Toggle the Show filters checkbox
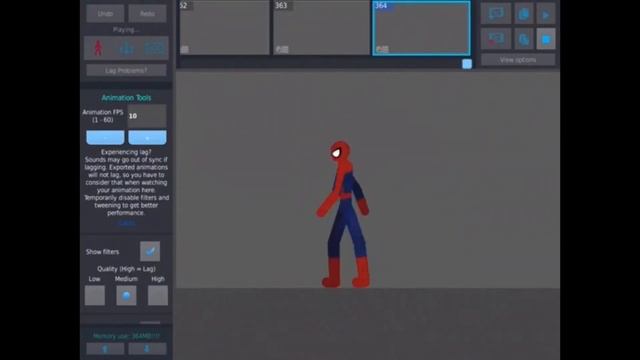 [150, 251]
